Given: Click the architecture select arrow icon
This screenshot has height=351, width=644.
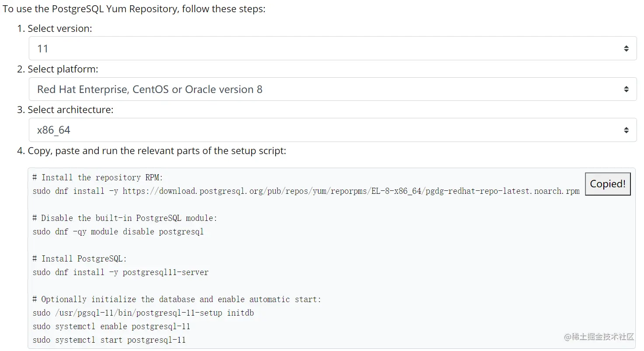Looking at the screenshot, I should (x=626, y=130).
